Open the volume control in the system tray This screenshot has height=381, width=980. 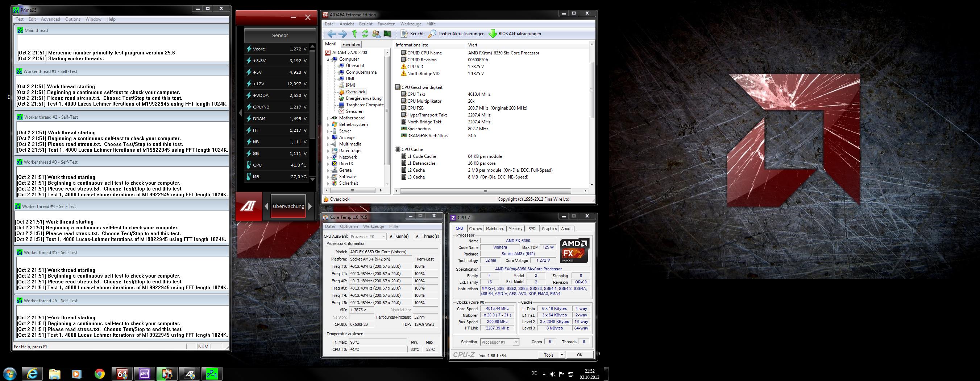553,374
